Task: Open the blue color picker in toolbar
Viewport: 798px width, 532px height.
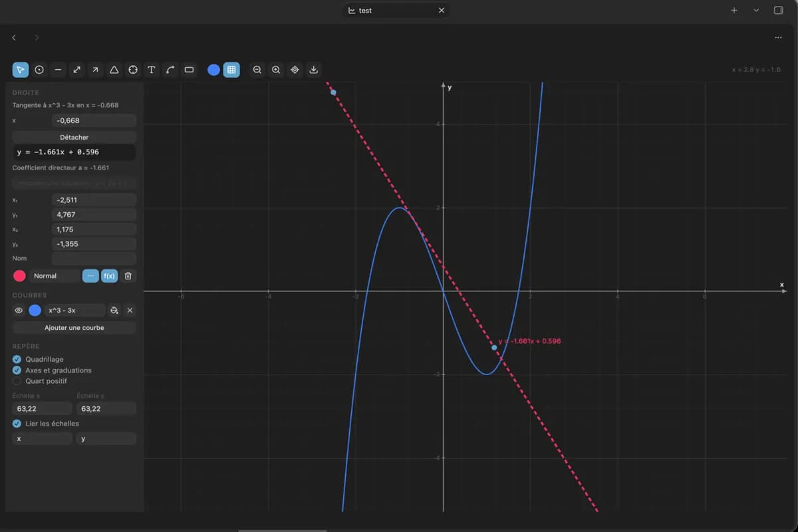Action: tap(213, 69)
